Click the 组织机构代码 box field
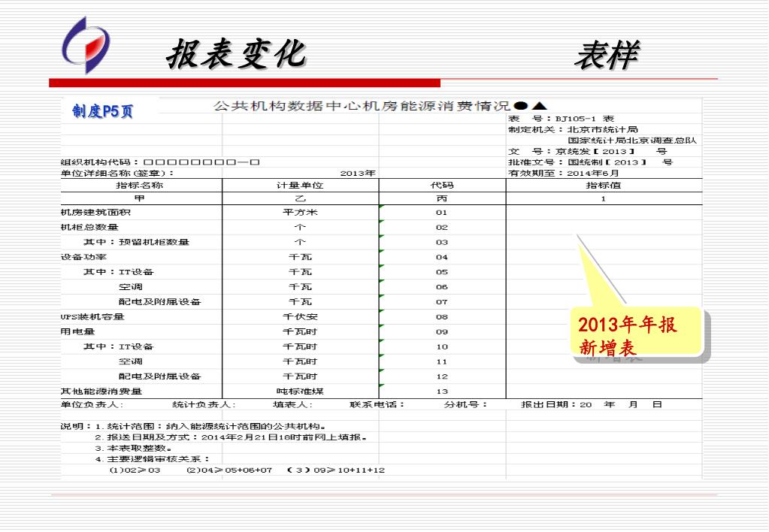Image resolution: width=769 pixels, height=532 pixels. [x=201, y=162]
